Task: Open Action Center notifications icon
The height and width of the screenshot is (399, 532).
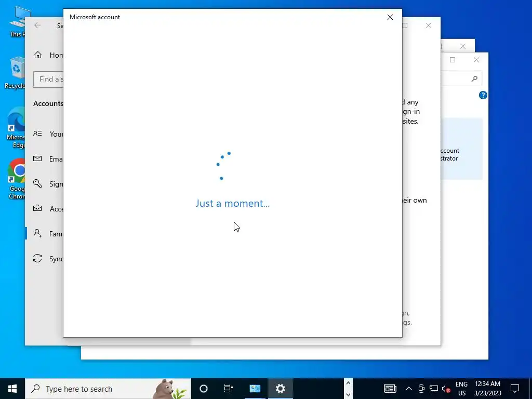Action: tap(515, 389)
